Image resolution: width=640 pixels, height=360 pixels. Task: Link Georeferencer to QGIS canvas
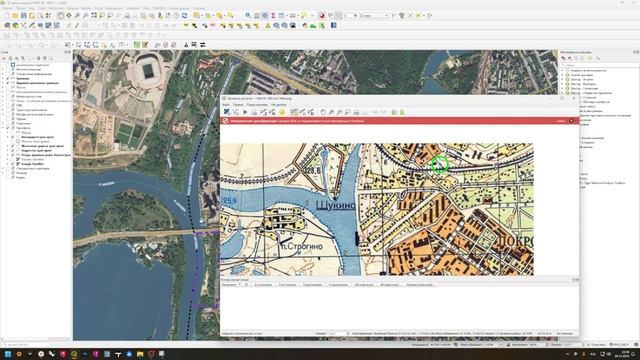394,112
